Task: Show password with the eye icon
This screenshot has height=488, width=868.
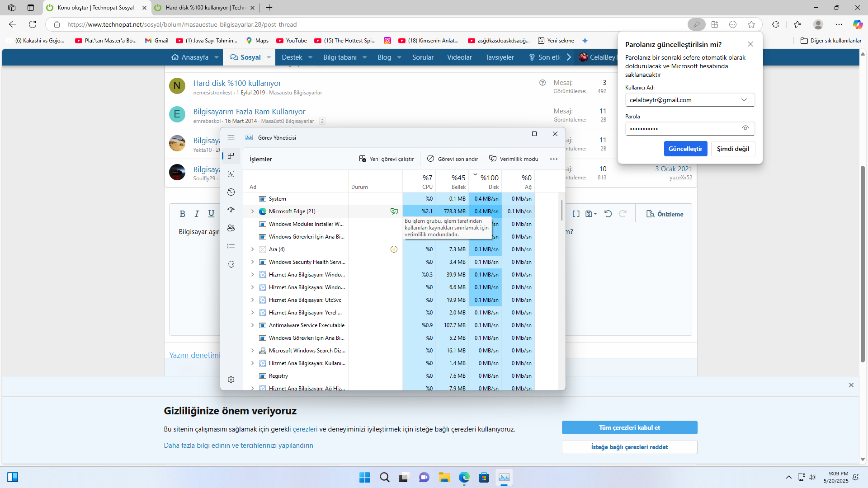Action: 745,128
